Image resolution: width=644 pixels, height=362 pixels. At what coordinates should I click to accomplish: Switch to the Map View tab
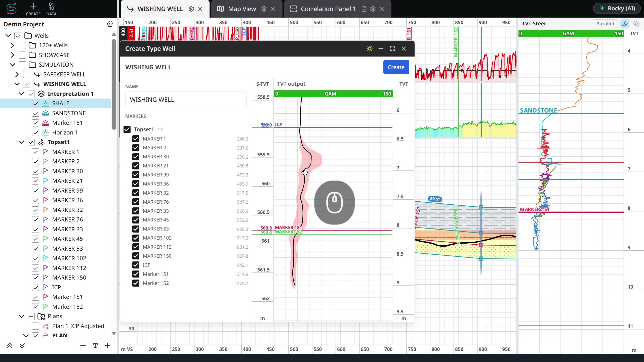[x=242, y=9]
